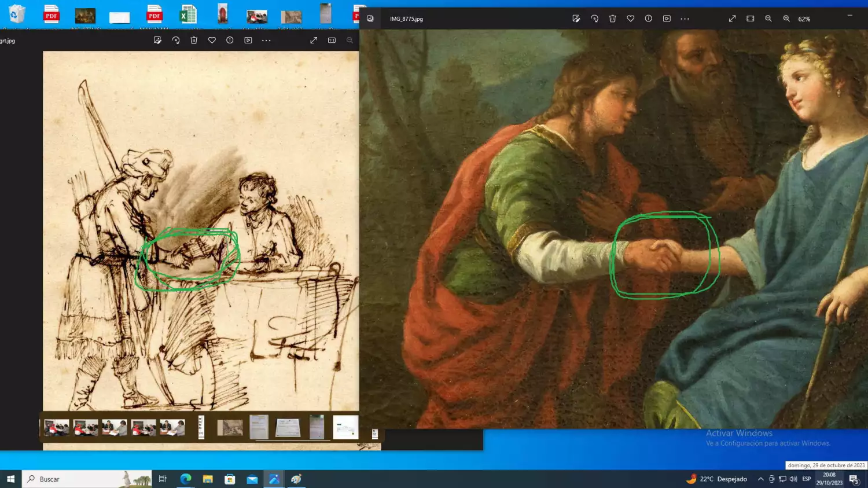Select the PDF file beside Recycle Bin
Screen dimensions: 868x488
[x=52, y=14]
